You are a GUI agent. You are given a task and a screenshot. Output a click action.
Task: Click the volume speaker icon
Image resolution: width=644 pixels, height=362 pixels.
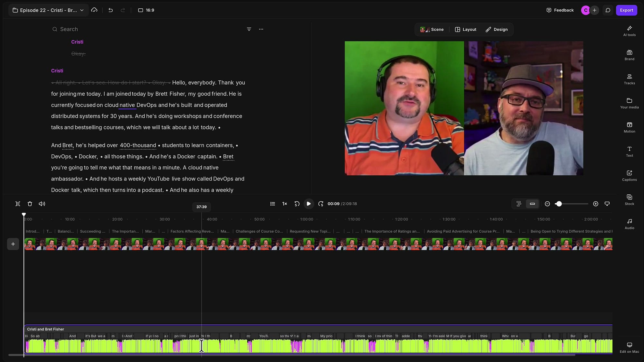pos(42,204)
